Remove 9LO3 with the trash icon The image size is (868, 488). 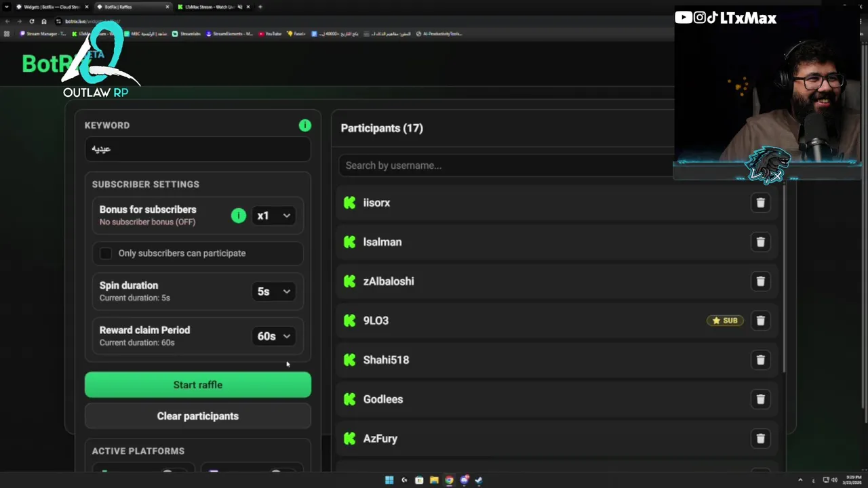pyautogui.click(x=760, y=321)
